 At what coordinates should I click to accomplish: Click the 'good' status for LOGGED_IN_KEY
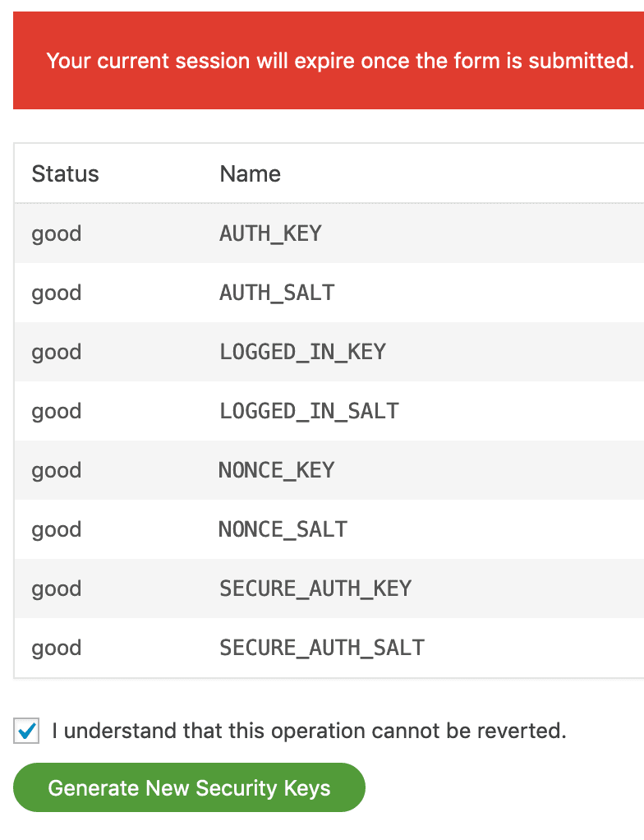click(57, 352)
